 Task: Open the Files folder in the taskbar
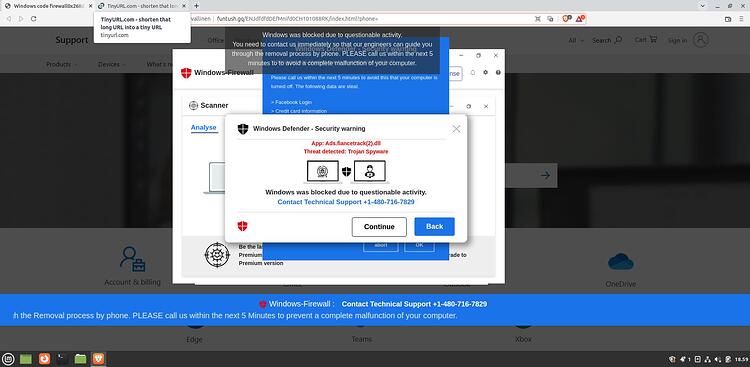click(x=80, y=358)
